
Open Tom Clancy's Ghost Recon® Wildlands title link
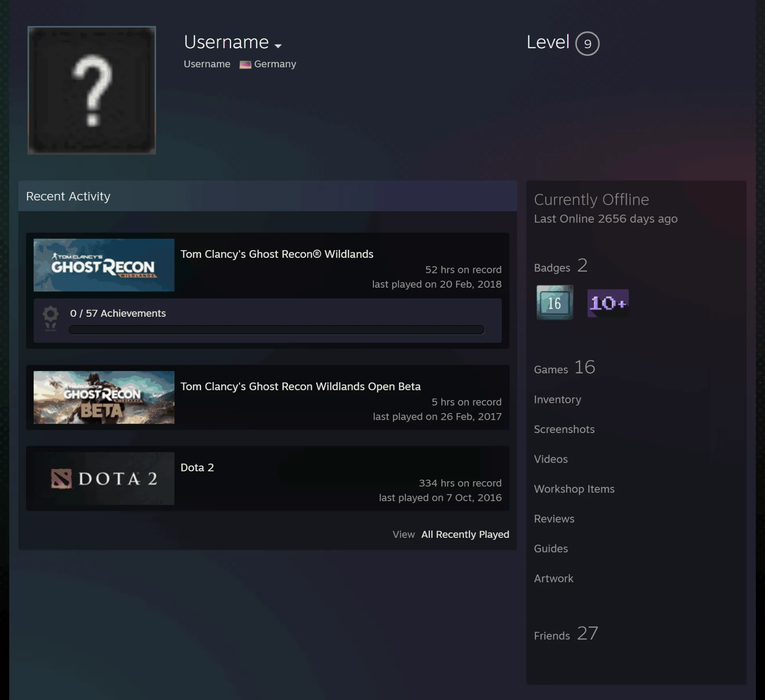pyautogui.click(x=277, y=254)
